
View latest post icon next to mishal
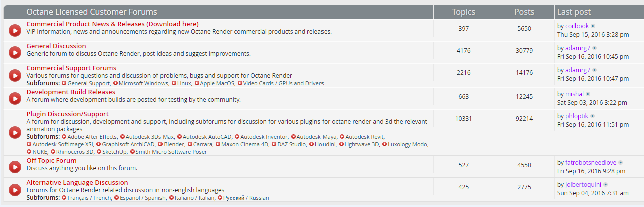point(588,94)
